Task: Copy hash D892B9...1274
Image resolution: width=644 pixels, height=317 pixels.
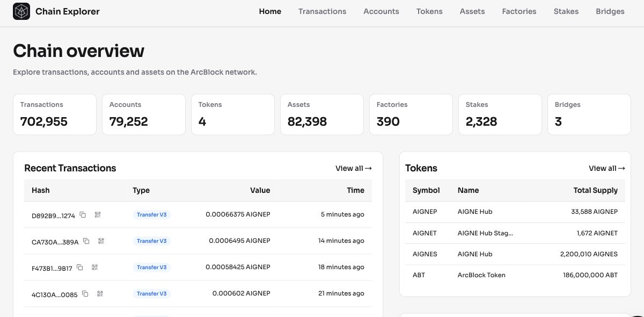Action: 83,214
